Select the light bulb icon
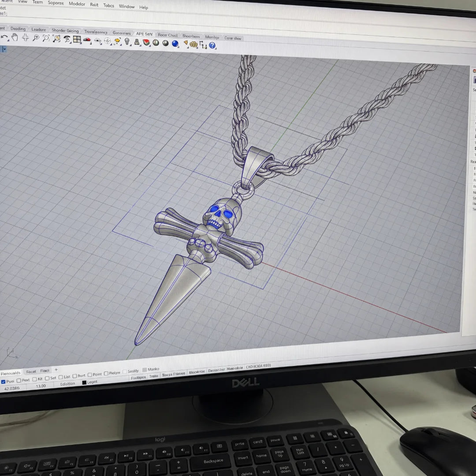476x476 pixels. tap(127, 41)
